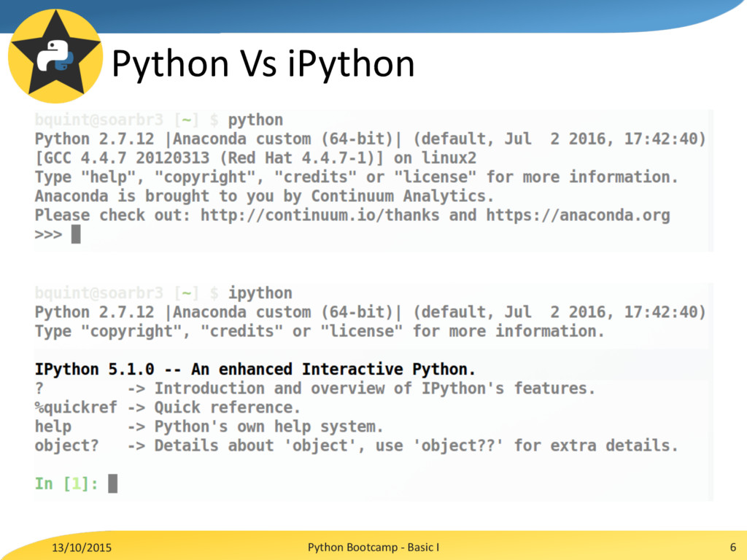The width and height of the screenshot is (747, 560).
Task: Click the slide title "Python Vs iPython"
Action: tap(263, 63)
